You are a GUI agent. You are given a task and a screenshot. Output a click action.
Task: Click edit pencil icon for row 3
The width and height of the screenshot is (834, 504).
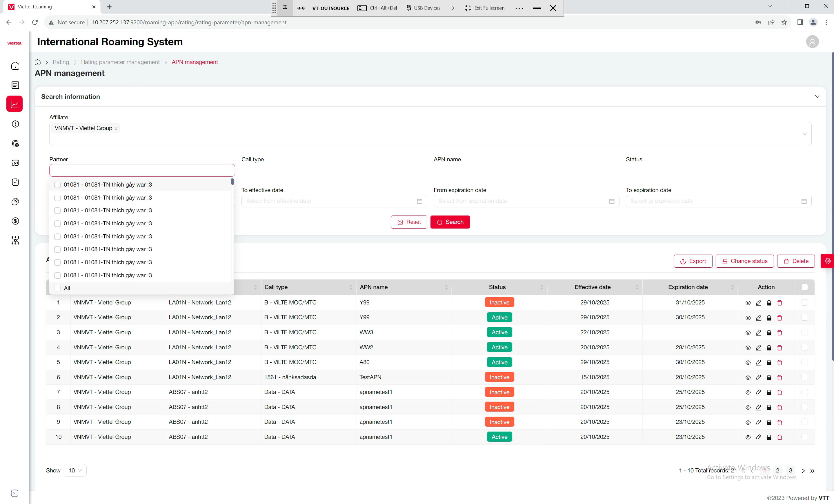click(759, 333)
